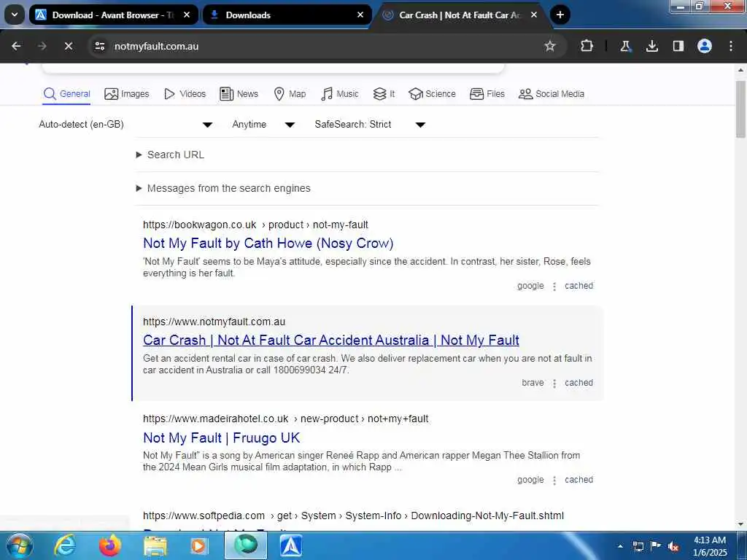The image size is (747, 560).
Task: Open the profile avatar menu
Action: (704, 46)
